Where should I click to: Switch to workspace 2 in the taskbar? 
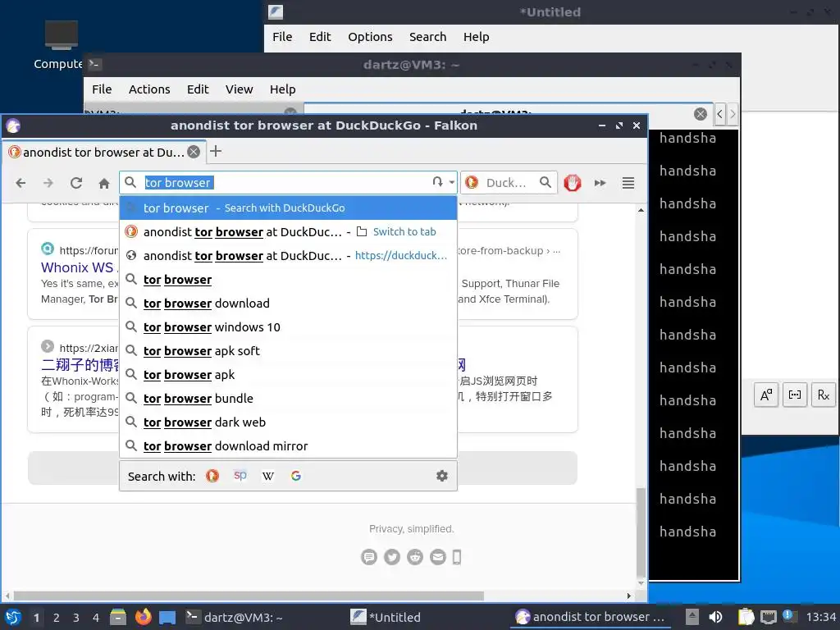click(57, 618)
